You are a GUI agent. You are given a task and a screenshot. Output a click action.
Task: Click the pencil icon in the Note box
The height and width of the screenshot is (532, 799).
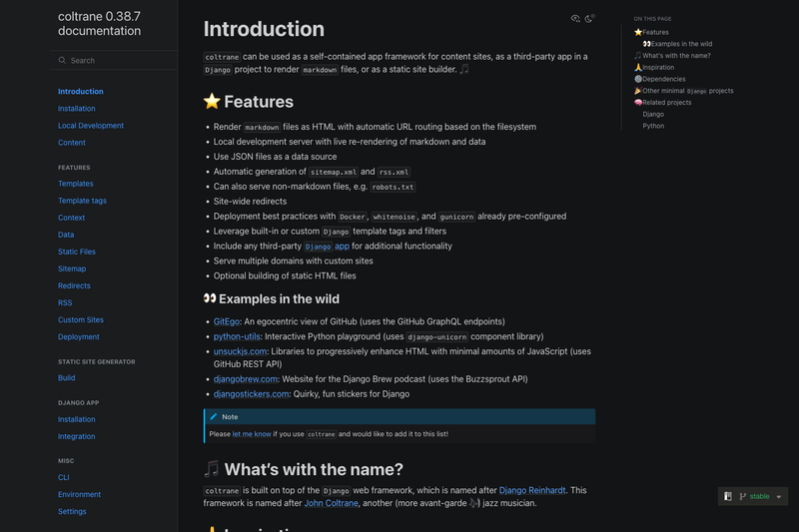[214, 416]
